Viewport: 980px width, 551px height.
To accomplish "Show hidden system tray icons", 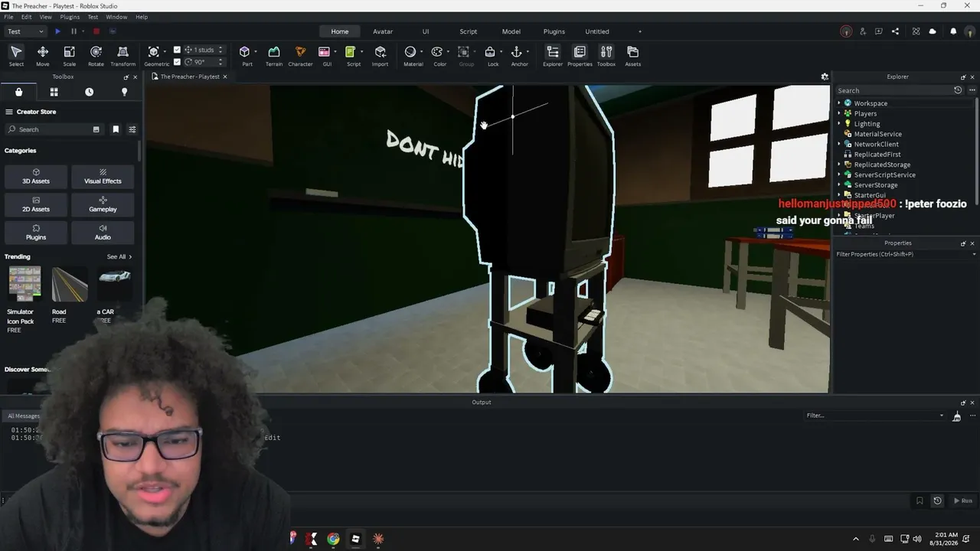I will click(x=856, y=539).
